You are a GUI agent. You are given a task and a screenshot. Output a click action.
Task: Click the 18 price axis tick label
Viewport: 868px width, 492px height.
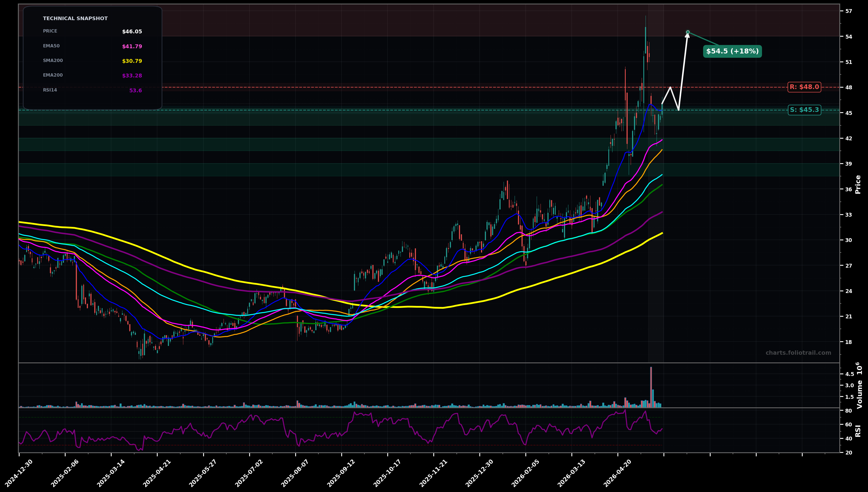click(x=849, y=342)
